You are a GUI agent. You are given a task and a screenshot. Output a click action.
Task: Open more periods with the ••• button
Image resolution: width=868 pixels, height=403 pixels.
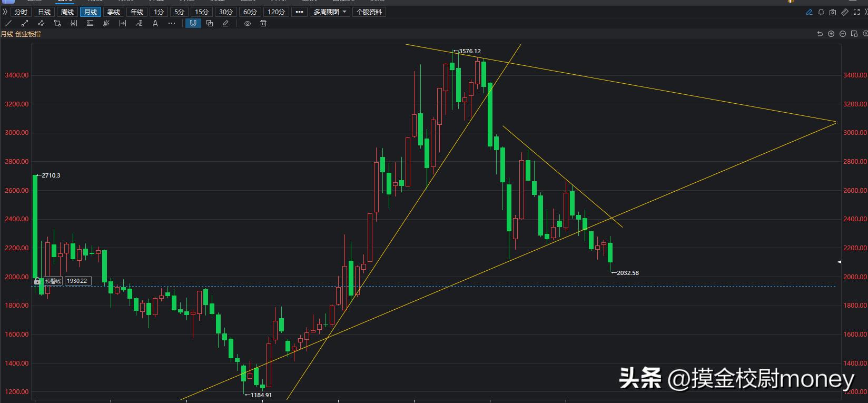coord(299,12)
